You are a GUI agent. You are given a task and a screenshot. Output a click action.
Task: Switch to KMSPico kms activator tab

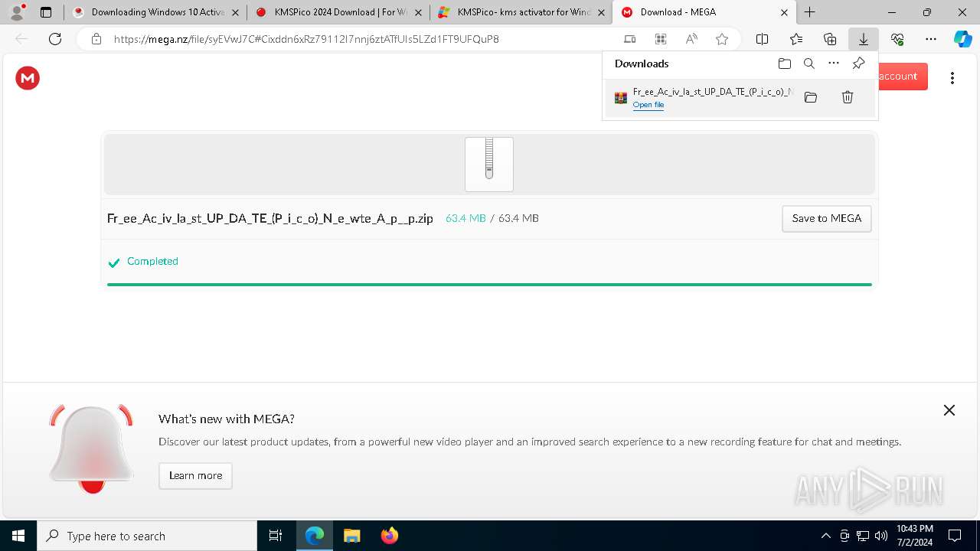[523, 12]
